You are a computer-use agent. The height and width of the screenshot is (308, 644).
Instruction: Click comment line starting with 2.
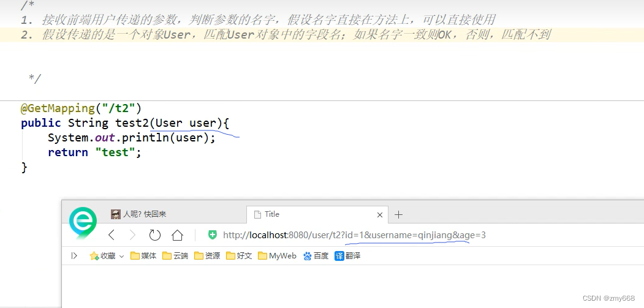click(x=286, y=34)
